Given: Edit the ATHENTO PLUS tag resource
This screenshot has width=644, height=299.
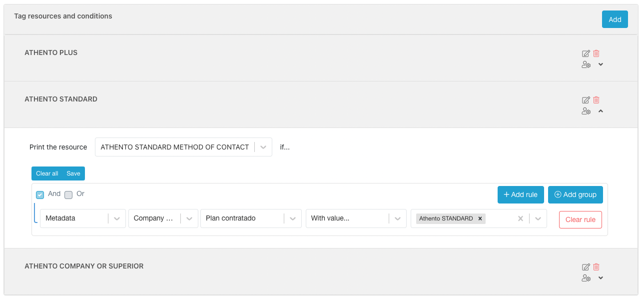Looking at the screenshot, I should click(586, 53).
